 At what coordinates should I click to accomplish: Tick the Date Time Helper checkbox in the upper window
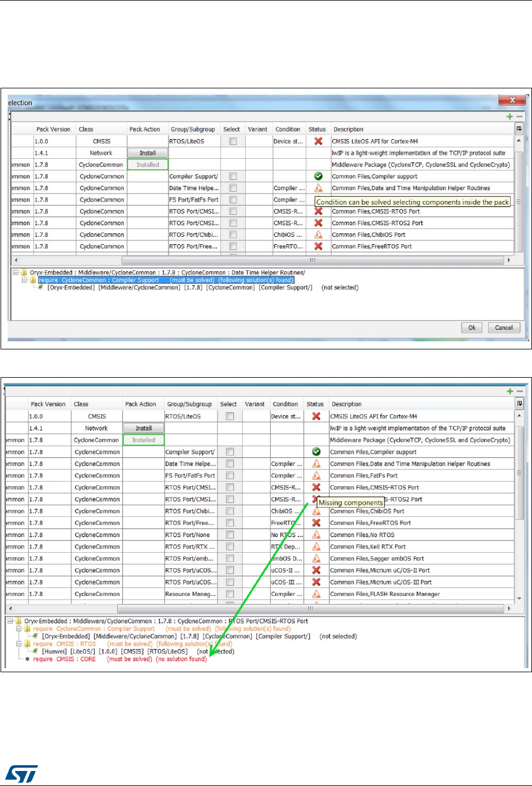point(233,188)
